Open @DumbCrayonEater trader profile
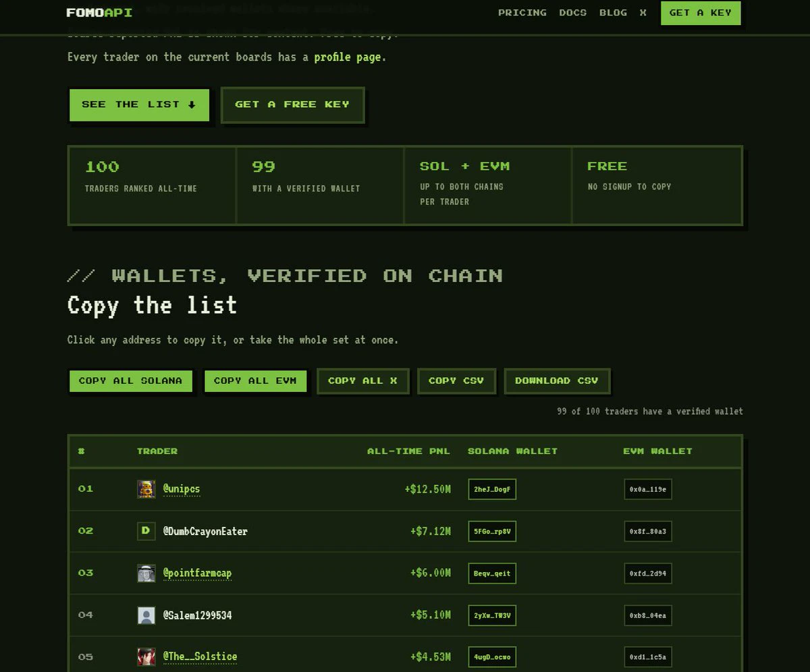The width and height of the screenshot is (810, 672). coord(205,532)
